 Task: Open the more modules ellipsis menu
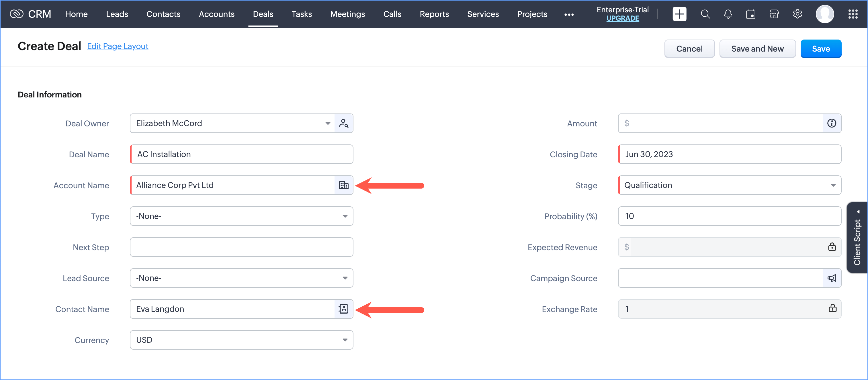click(x=569, y=15)
